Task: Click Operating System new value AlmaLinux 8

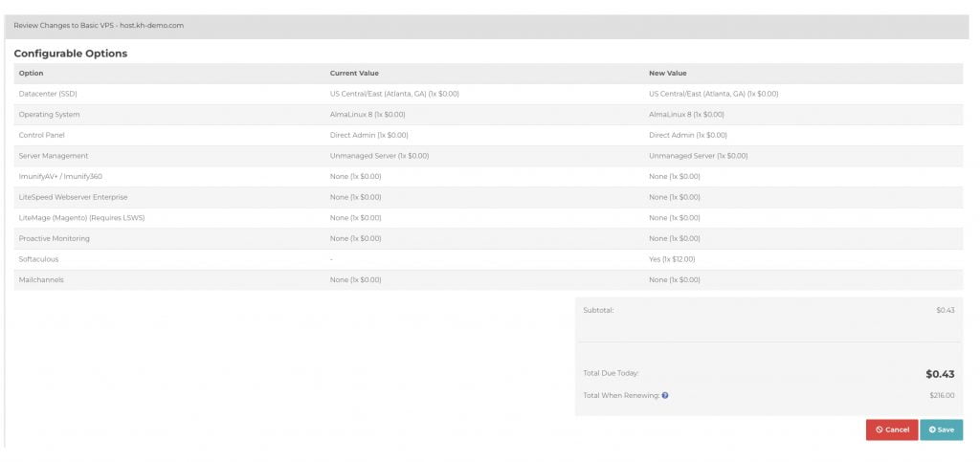Action: 687,114
